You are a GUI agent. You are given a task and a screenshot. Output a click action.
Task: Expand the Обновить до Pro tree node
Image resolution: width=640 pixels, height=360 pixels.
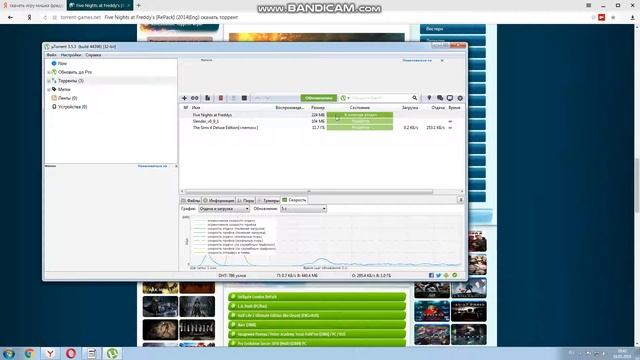coord(49,72)
